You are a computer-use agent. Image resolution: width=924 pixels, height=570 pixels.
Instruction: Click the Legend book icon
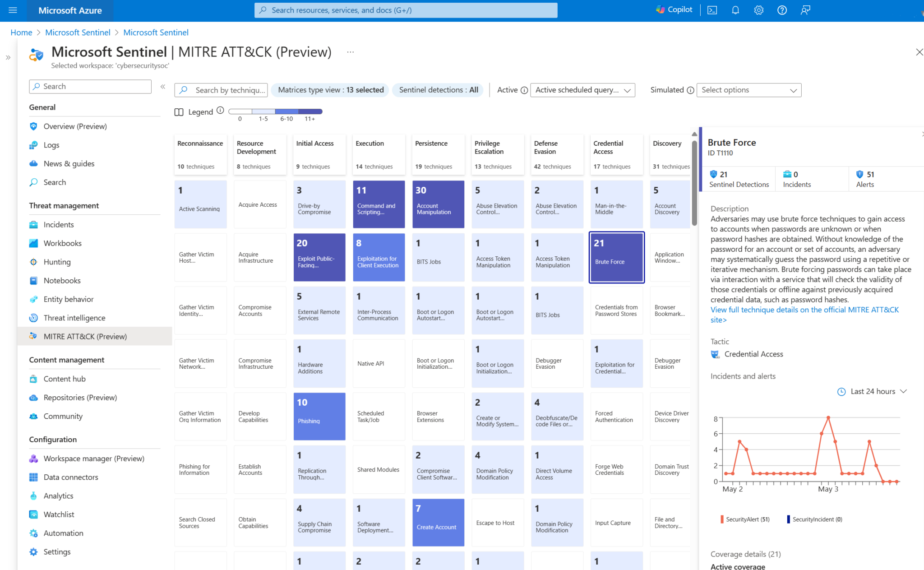[x=179, y=112]
